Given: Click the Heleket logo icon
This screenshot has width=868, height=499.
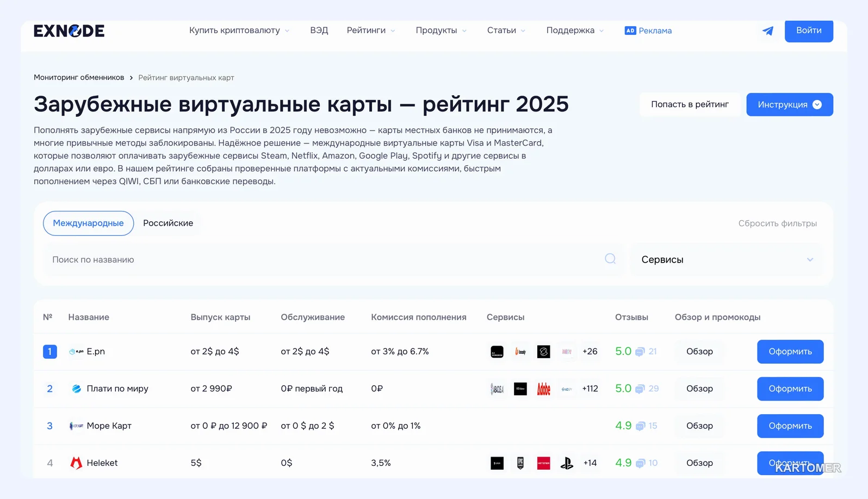Looking at the screenshot, I should [x=77, y=463].
